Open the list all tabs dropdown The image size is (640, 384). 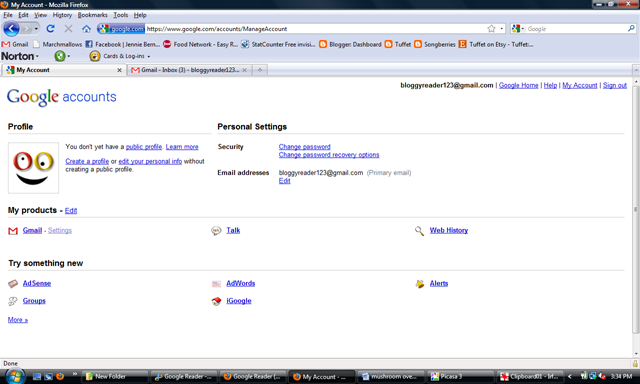tap(636, 70)
